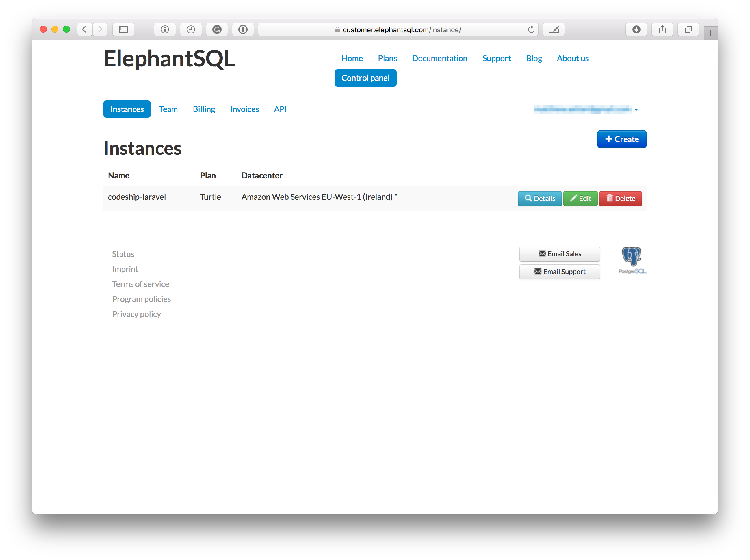This screenshot has height=560, width=750.
Task: Edit the codeship-laravel instance
Action: pos(580,199)
